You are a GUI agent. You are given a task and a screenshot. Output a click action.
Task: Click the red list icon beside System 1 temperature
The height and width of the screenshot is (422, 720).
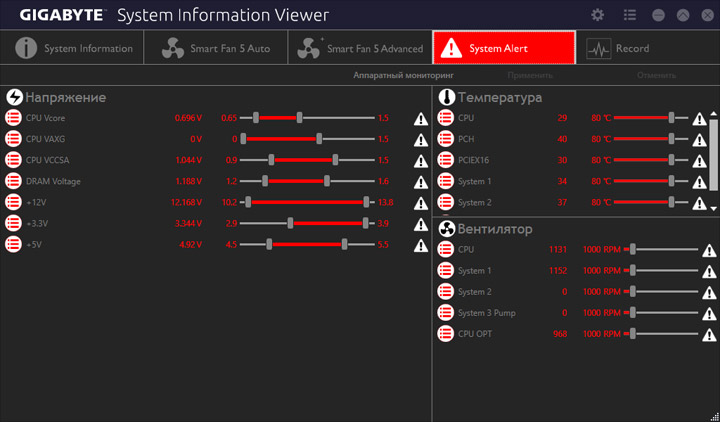[445, 181]
